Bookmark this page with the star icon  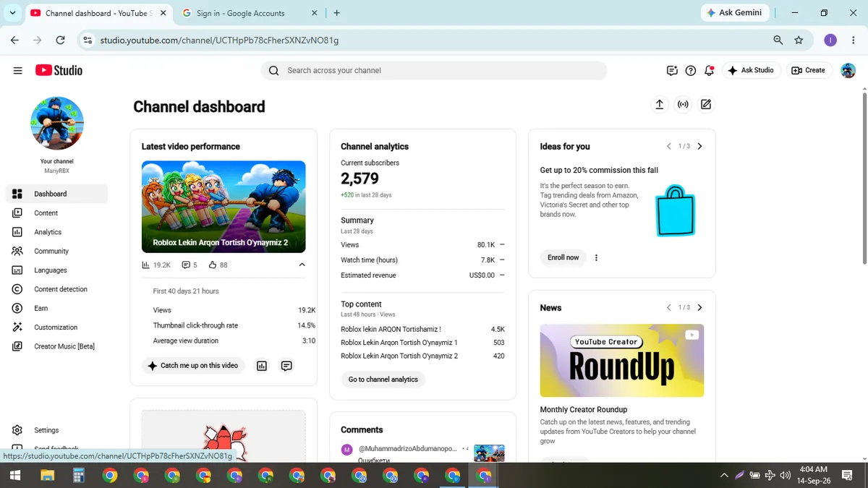[x=799, y=40]
